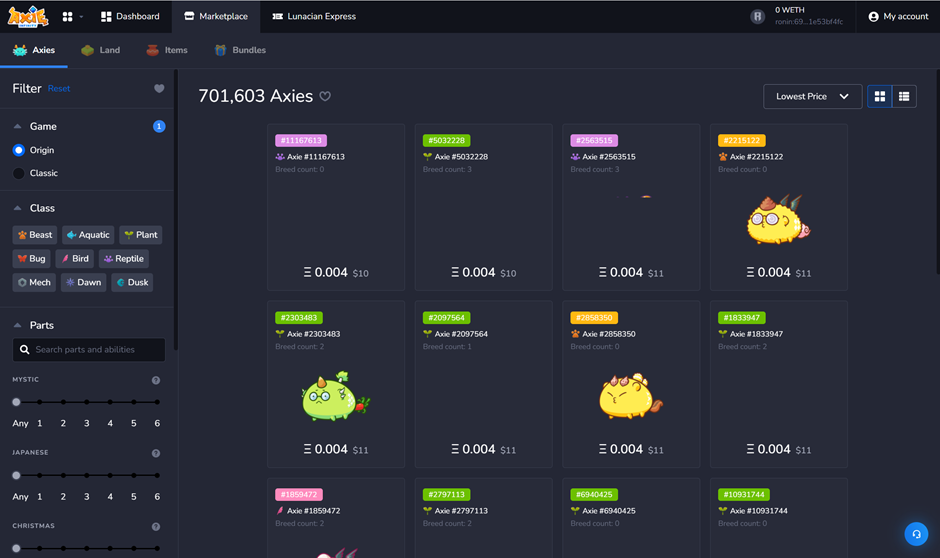Open green Axie #2303483 thumbnail
Viewport: 940px width, 558px height.
pyautogui.click(x=336, y=396)
